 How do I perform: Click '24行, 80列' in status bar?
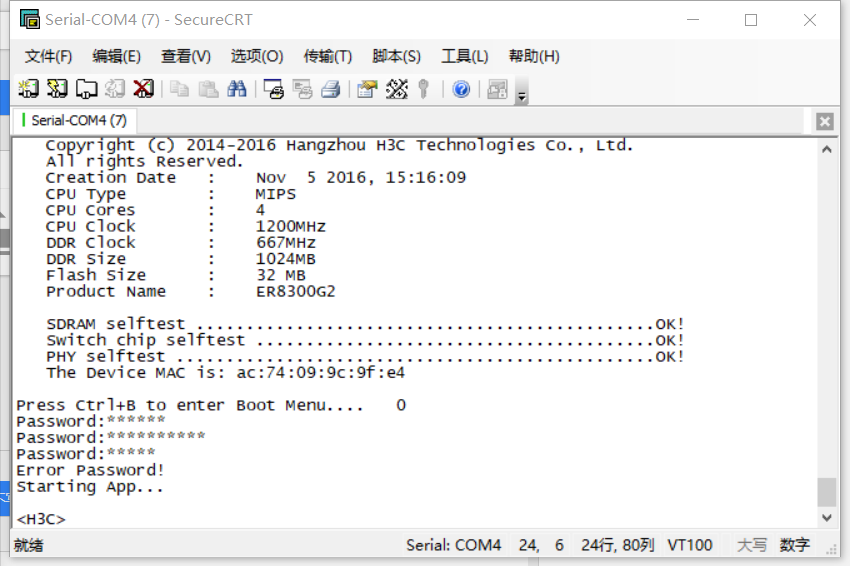(617, 545)
